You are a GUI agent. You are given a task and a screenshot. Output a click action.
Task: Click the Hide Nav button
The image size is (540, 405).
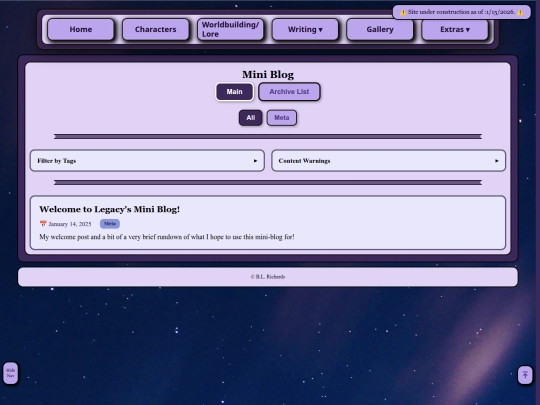[11, 373]
